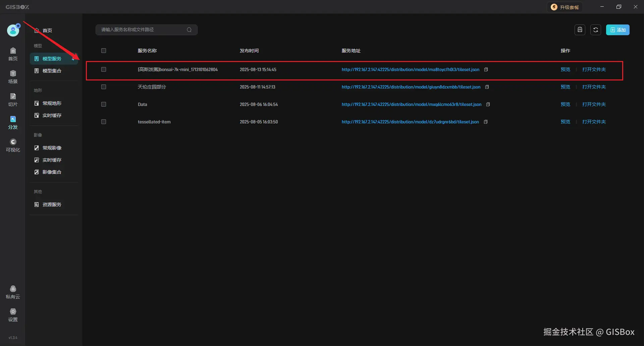
Task: Click 预览 for tessellated-item row
Action: click(565, 122)
